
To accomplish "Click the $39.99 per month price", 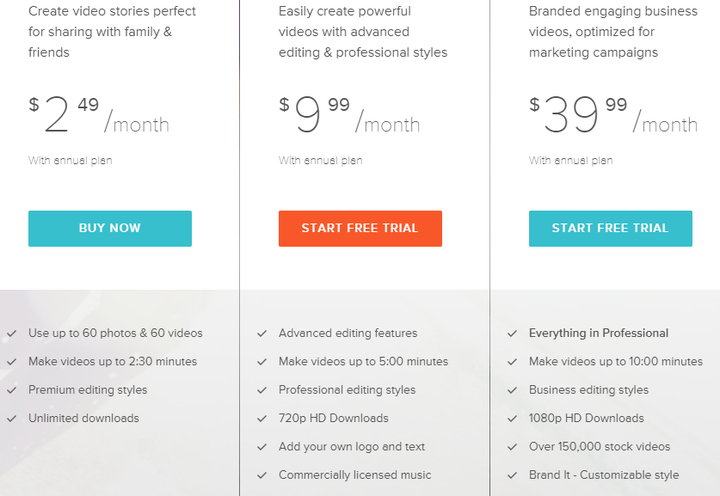I will pos(613,114).
